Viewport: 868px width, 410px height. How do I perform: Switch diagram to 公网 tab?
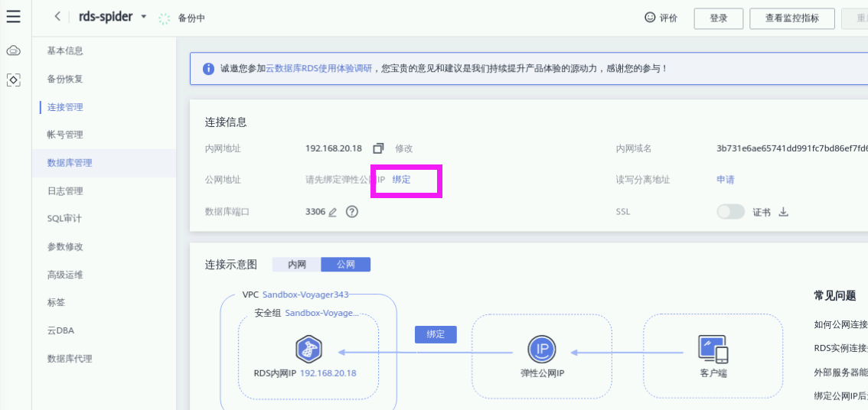[345, 265]
